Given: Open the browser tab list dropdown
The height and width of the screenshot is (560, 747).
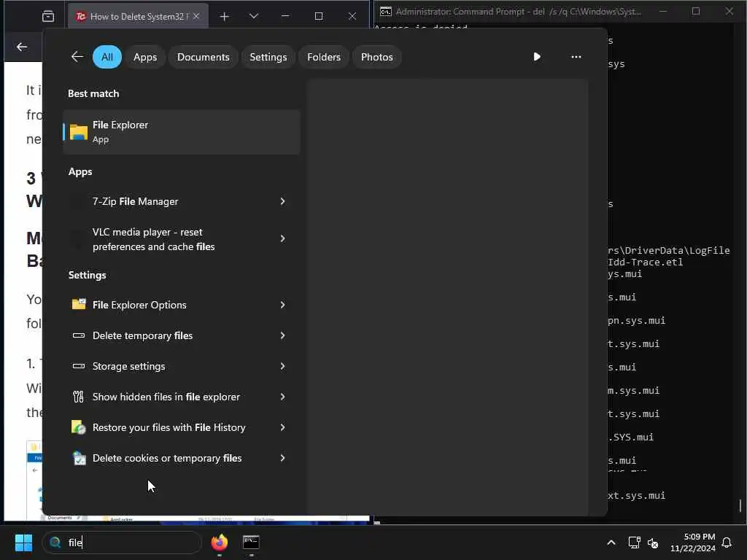Looking at the screenshot, I should point(254,16).
